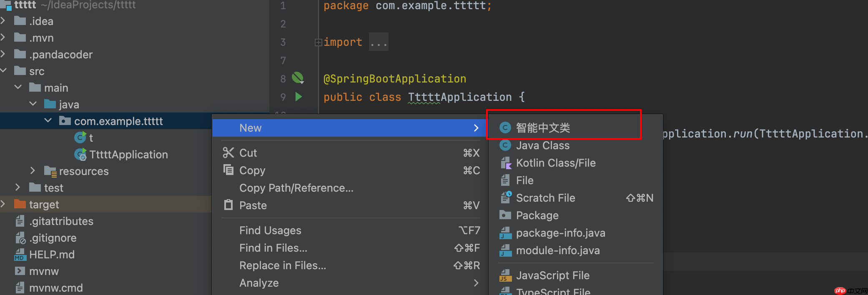Expand the folded import block on line 3
Image resolution: width=868 pixels, height=295 pixels.
pyautogui.click(x=319, y=42)
